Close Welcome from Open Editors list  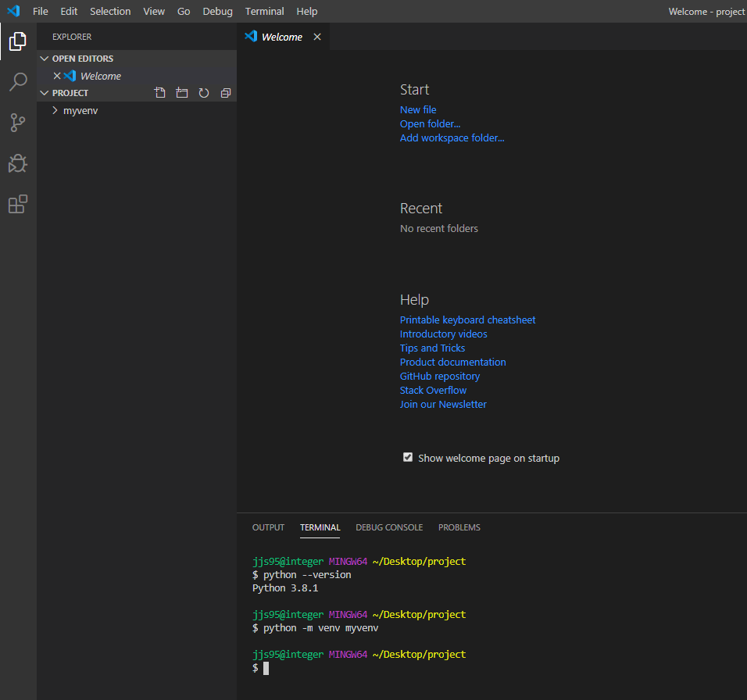[x=57, y=76]
